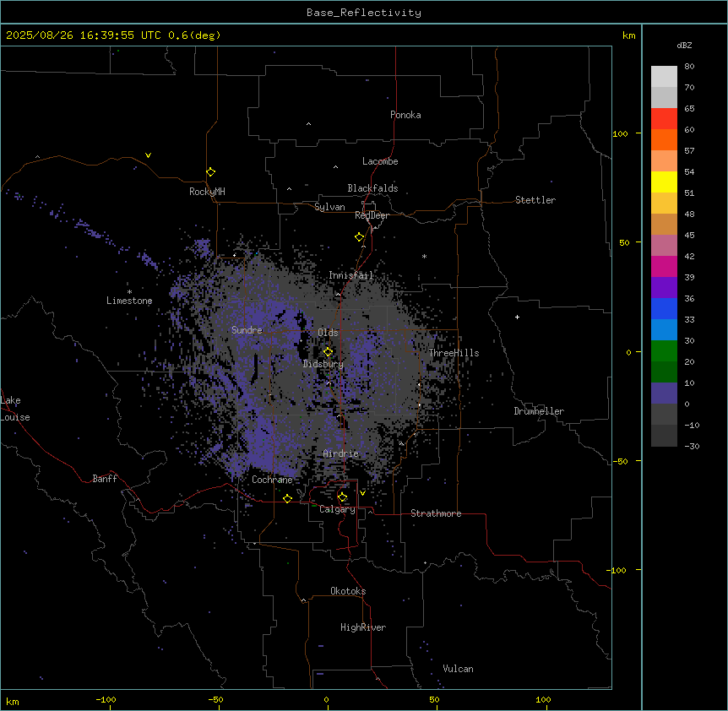Click the Olds town label
The width and height of the screenshot is (728, 711).
coord(328,333)
